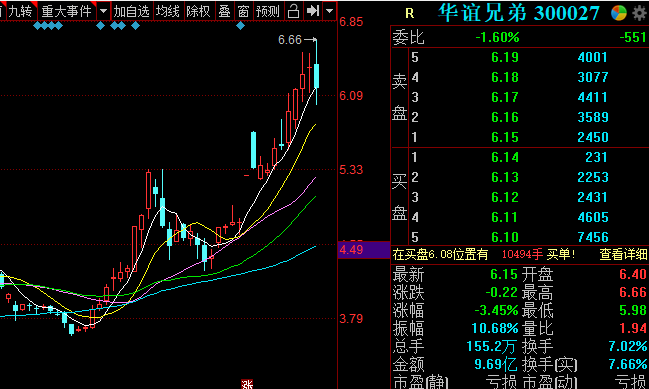649x389 pixels.
Task: Open 查看详细 link for buy orders
Action: coord(623,254)
